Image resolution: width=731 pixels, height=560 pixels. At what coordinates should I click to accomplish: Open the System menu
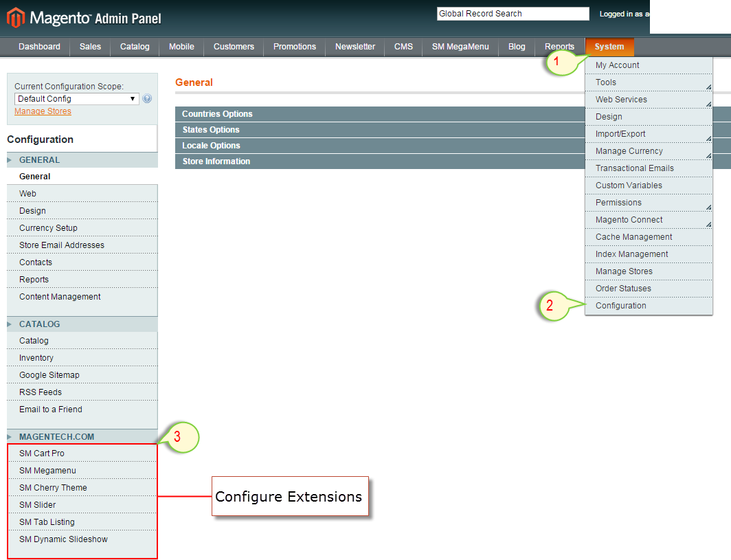[x=609, y=47]
